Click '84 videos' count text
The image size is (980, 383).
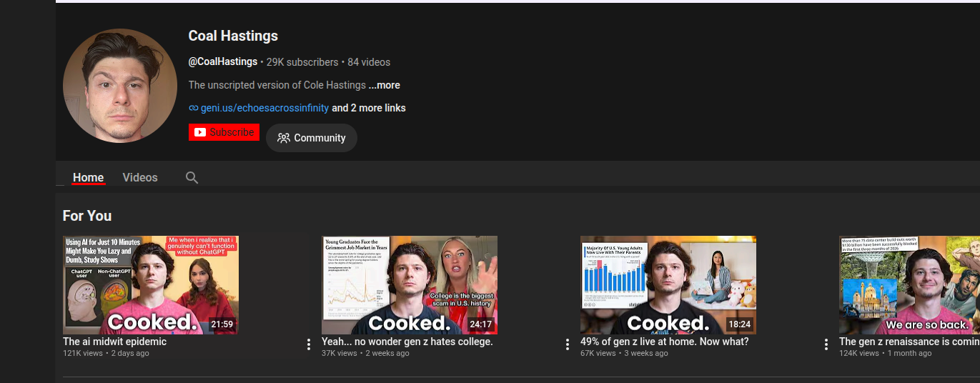369,62
